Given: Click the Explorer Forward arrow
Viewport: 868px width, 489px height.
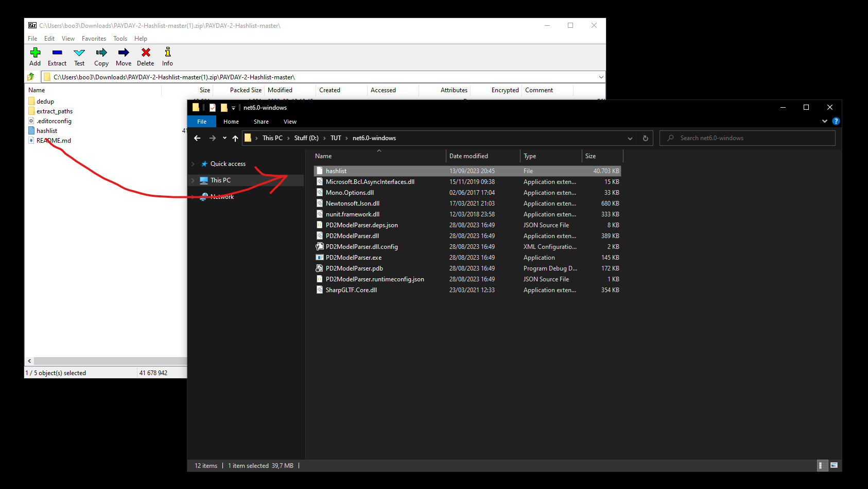Looking at the screenshot, I should (x=213, y=138).
